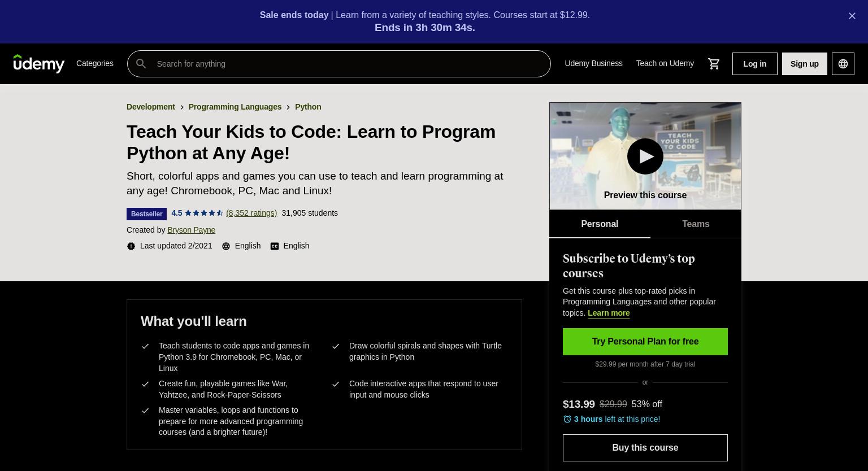Click the breadcrumb chevron after Programming Languages
The image size is (868, 471).
click(x=288, y=107)
